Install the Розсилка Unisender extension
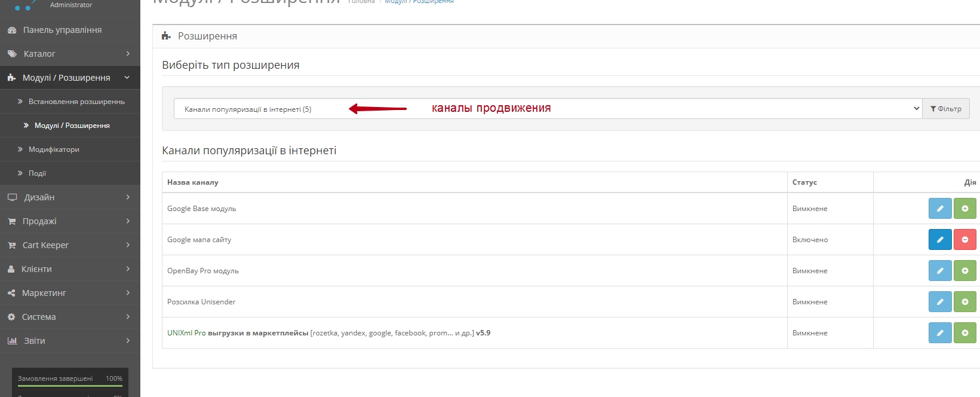This screenshot has width=980, height=397. pyautogui.click(x=964, y=302)
